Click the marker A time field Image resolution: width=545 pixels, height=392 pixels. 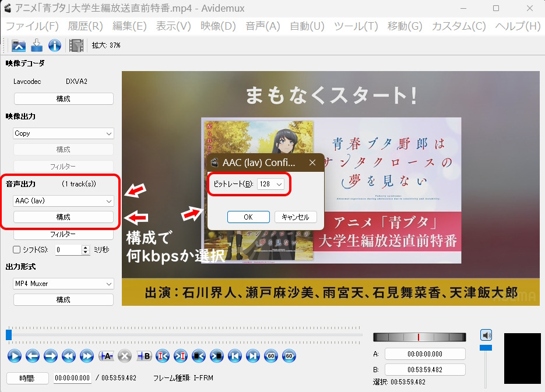[x=425, y=354]
